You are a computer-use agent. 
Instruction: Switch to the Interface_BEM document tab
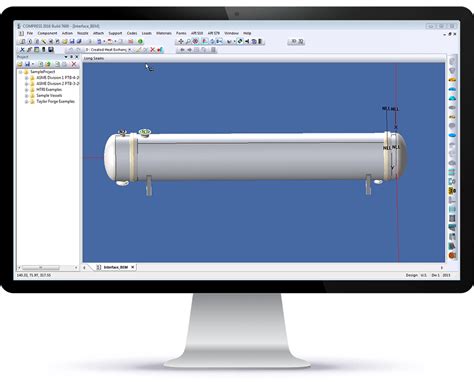[x=115, y=267]
